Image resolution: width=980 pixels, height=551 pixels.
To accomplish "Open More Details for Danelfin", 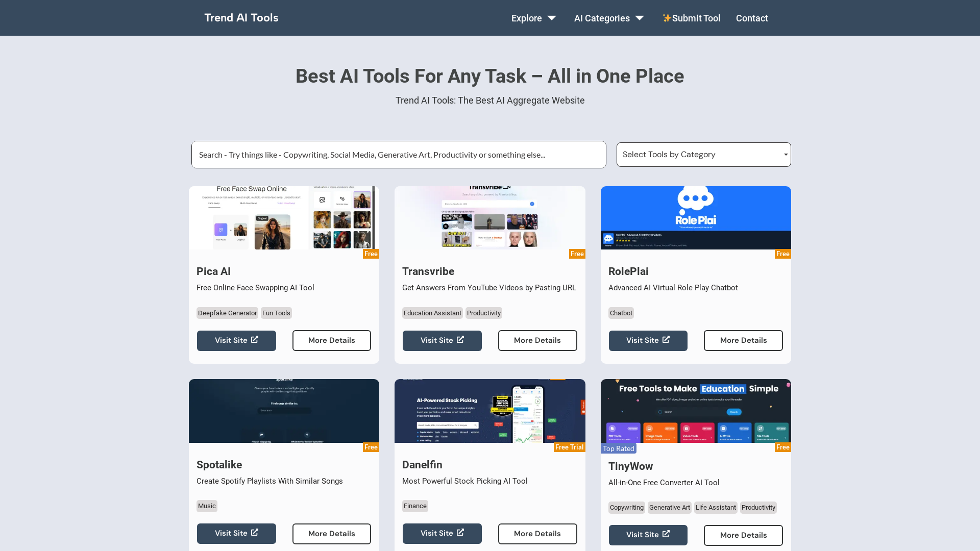I will tap(537, 534).
